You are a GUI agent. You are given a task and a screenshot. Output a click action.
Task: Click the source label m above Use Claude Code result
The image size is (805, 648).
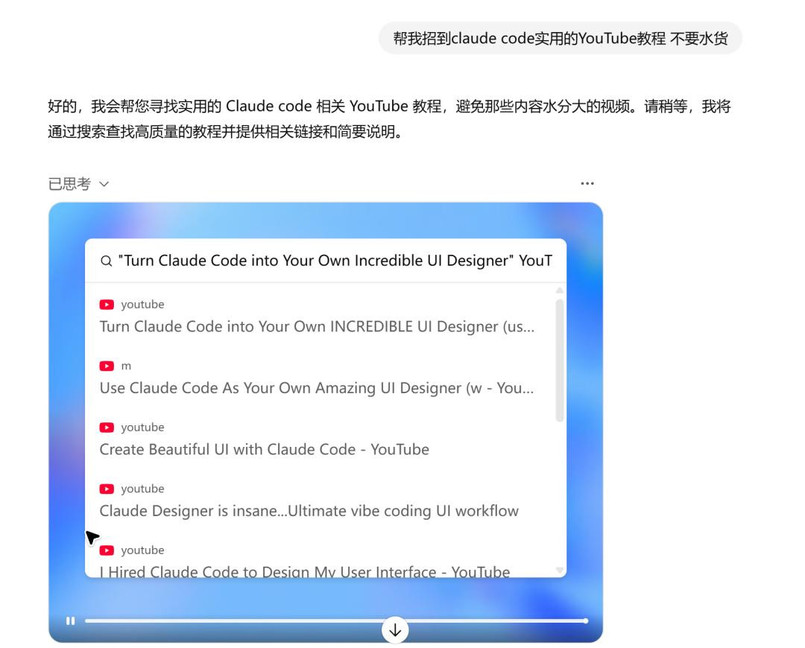pyautogui.click(x=126, y=366)
